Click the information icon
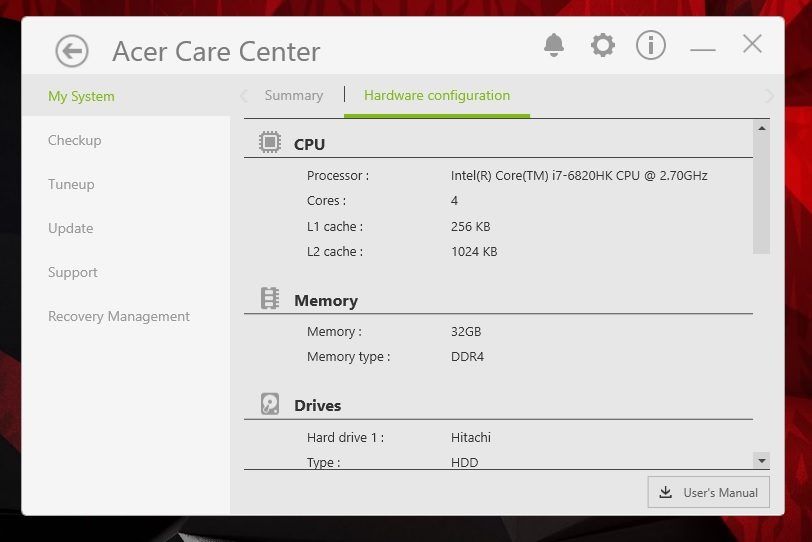Viewport: 812px width, 542px height. coord(651,45)
